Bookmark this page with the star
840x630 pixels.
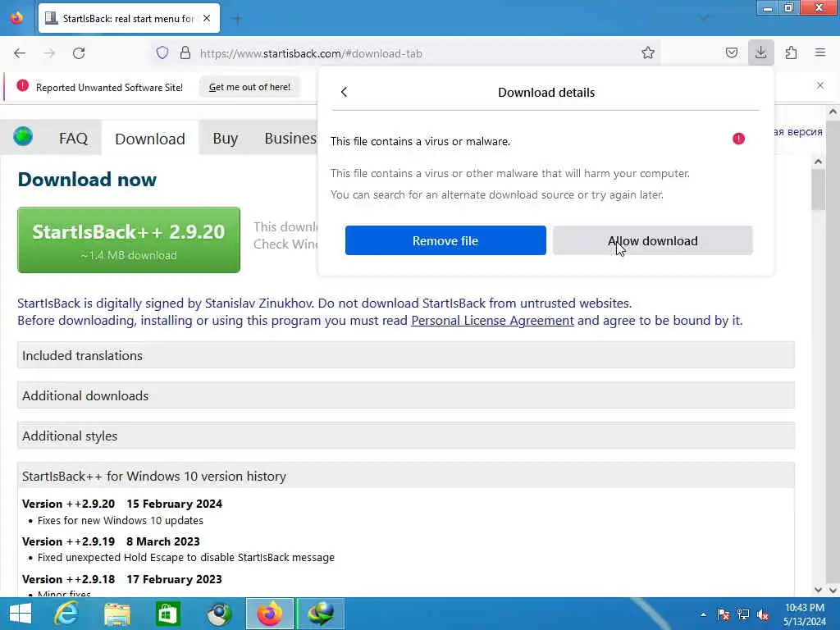648,53
